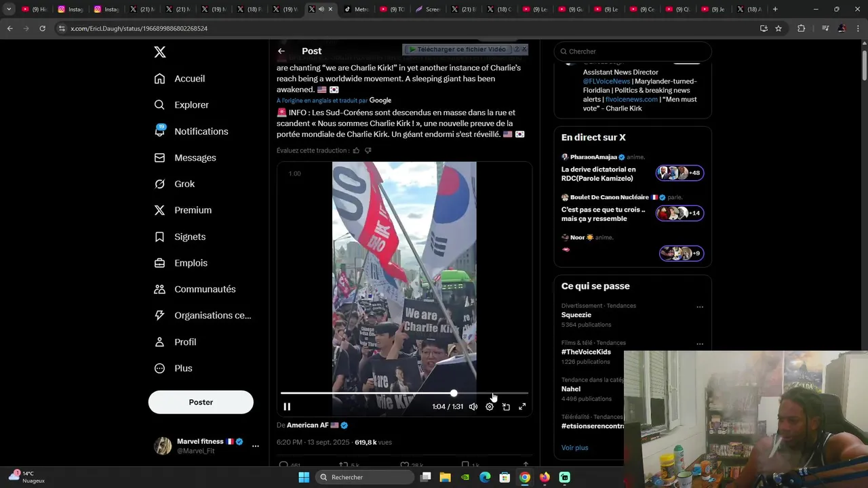Image resolution: width=868 pixels, height=488 pixels.
Task: Toggle picture-in-picture mode on video
Action: [x=506, y=407]
